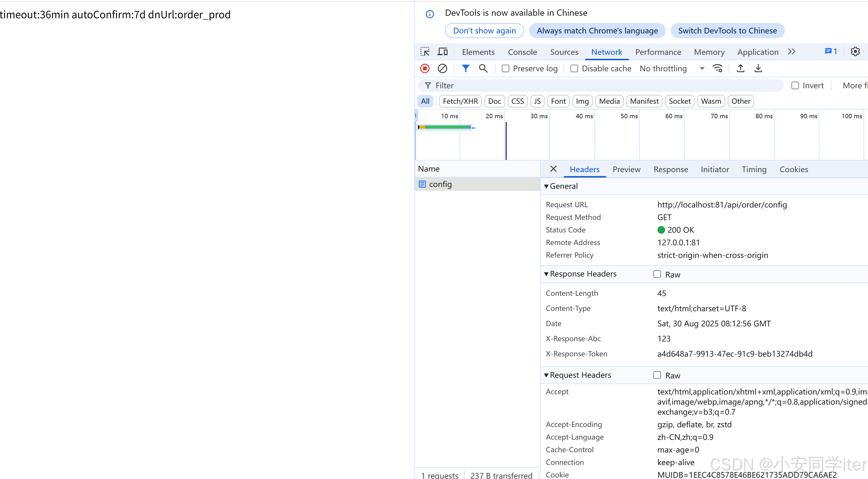Switch to the Initiator tab

pyautogui.click(x=715, y=169)
